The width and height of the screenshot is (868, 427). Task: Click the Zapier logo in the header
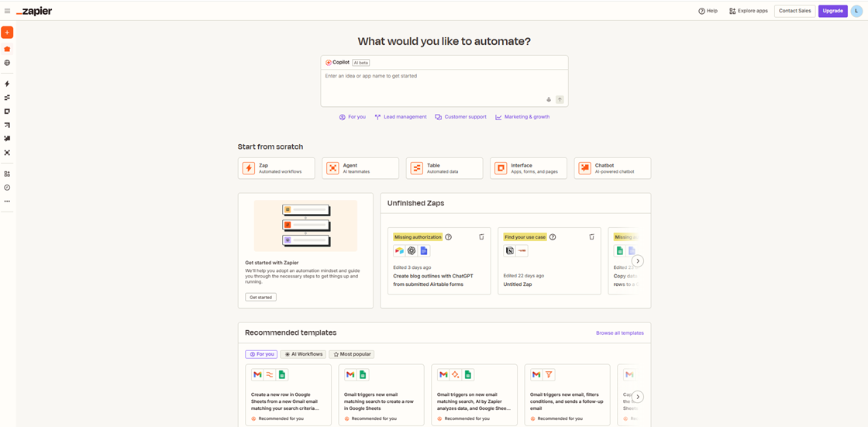pos(34,11)
